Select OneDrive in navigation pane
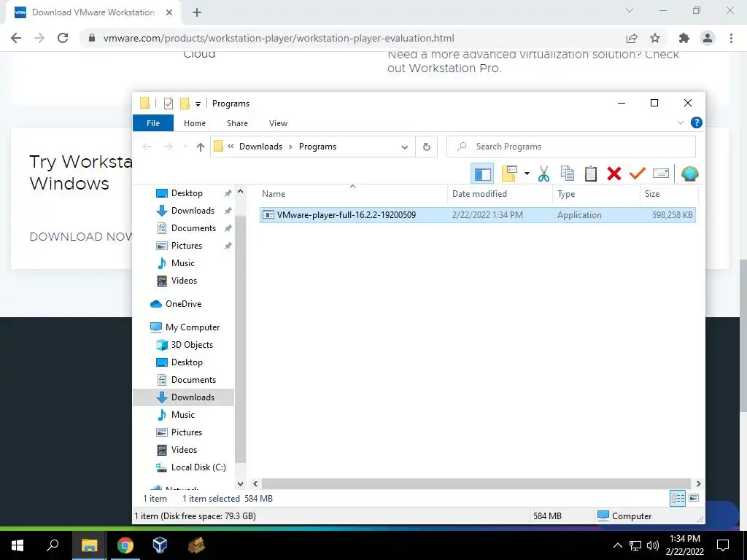 183,304
